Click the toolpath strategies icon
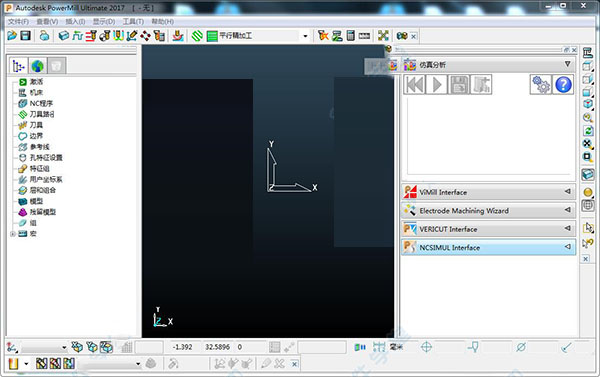This screenshot has height=377, width=600. coord(178,36)
